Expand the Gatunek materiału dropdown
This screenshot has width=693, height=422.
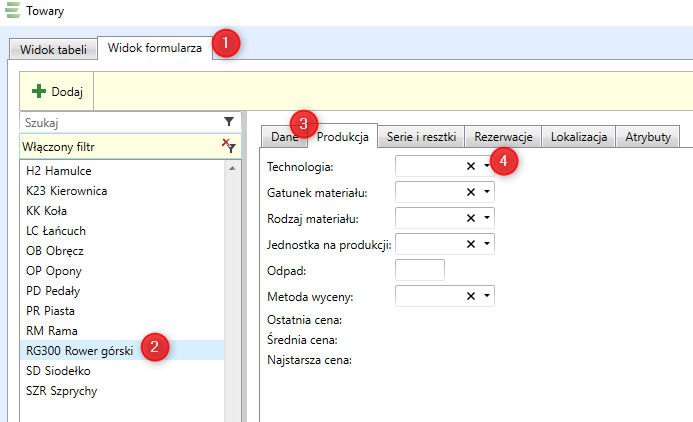click(x=487, y=191)
